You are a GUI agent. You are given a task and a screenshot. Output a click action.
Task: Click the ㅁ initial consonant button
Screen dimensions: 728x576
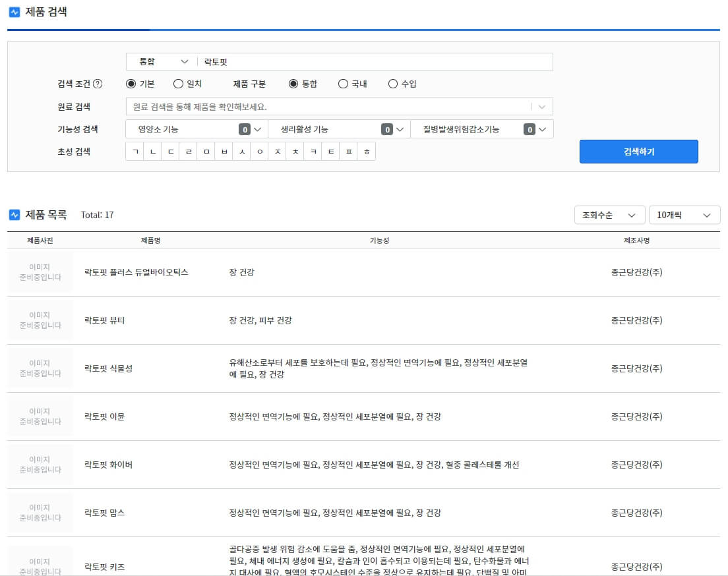(206, 152)
